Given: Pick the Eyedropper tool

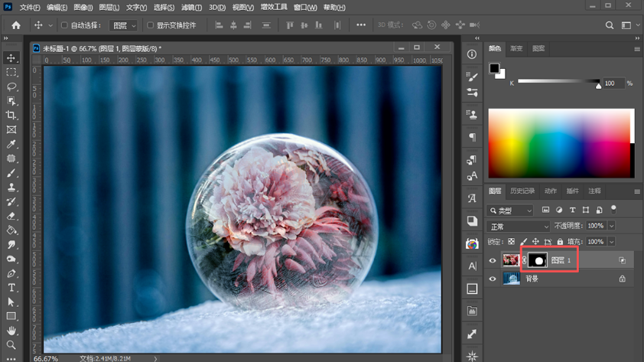Looking at the screenshot, I should 11,144.
